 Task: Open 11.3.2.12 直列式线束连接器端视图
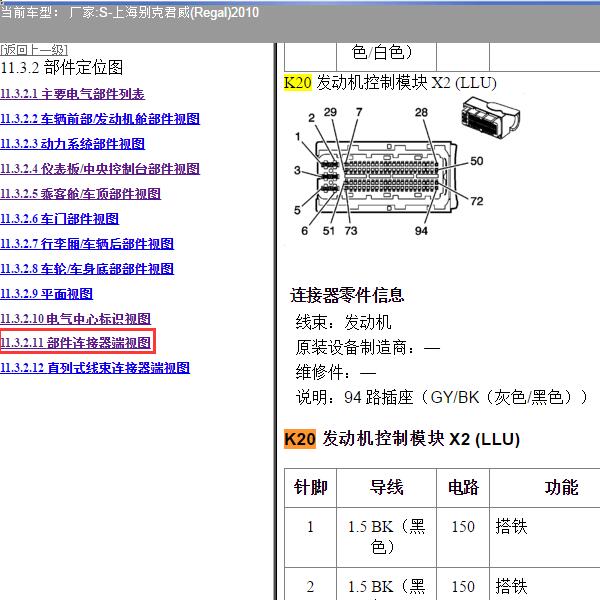pyautogui.click(x=95, y=368)
